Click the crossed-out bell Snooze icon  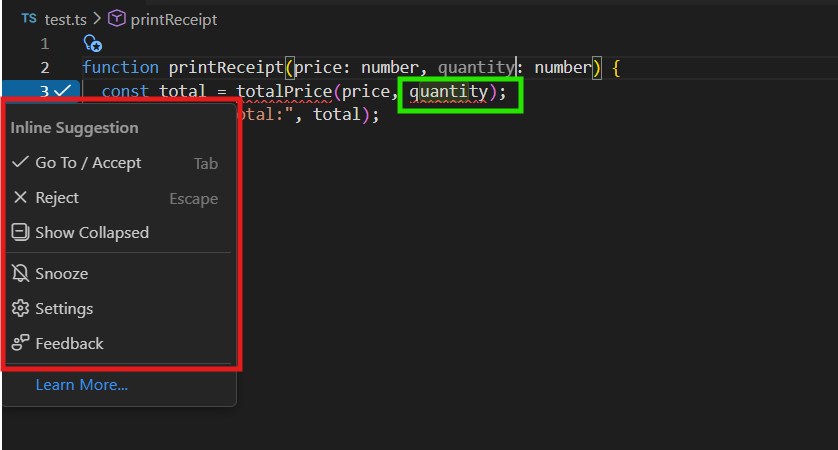[x=20, y=273]
